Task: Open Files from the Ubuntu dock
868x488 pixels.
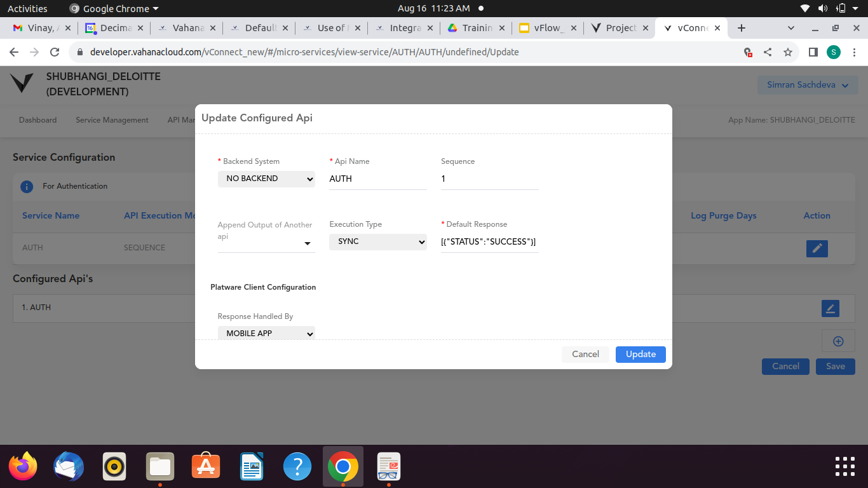Action: point(160,467)
